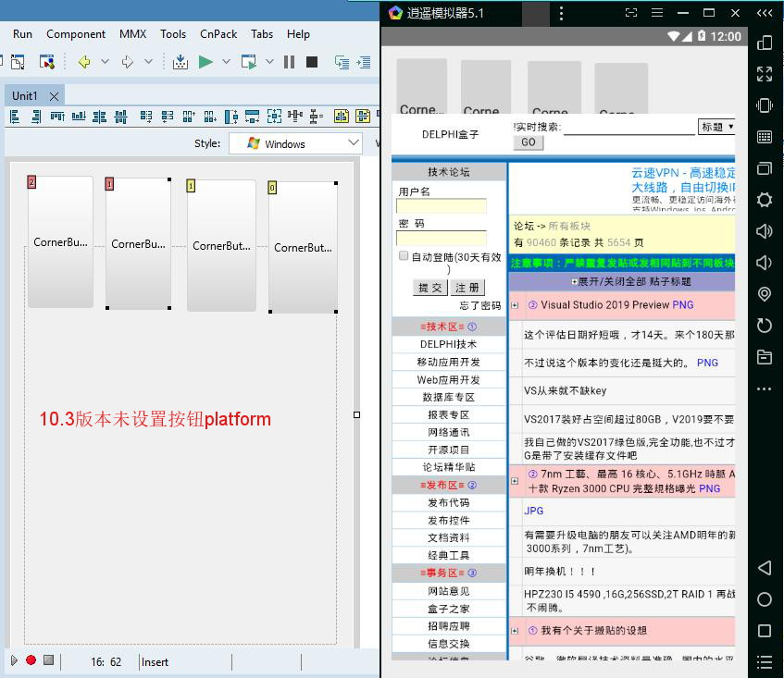Click the Align Right Edges icon

pyautogui.click(x=36, y=117)
